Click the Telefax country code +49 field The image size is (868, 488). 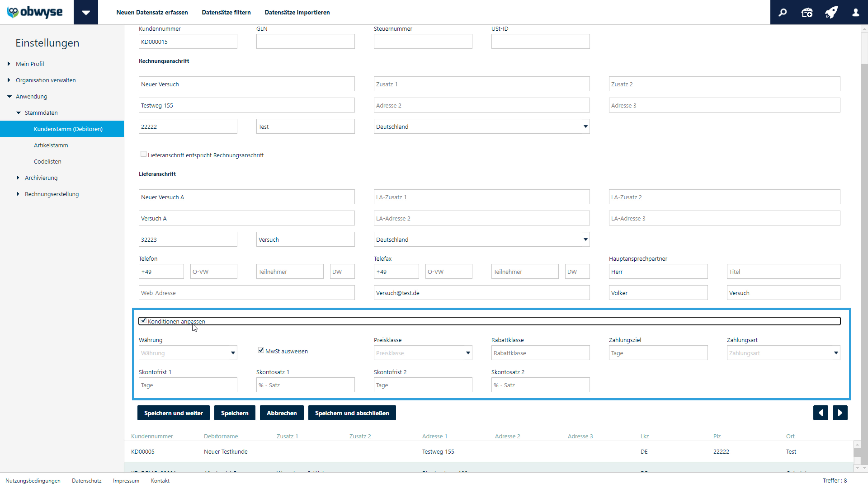coord(396,272)
